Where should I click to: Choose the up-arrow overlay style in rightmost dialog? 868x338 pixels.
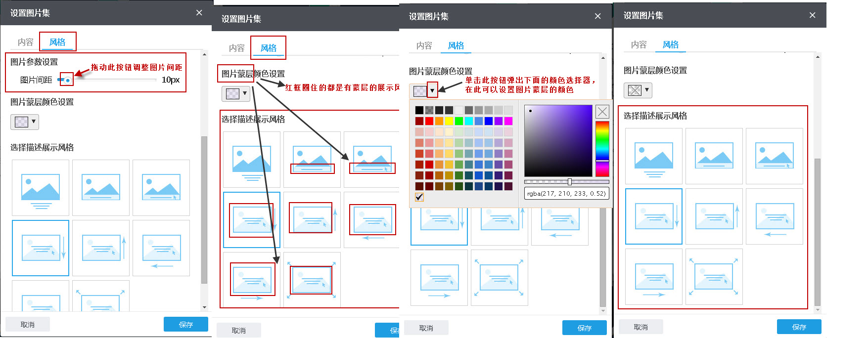(x=714, y=216)
